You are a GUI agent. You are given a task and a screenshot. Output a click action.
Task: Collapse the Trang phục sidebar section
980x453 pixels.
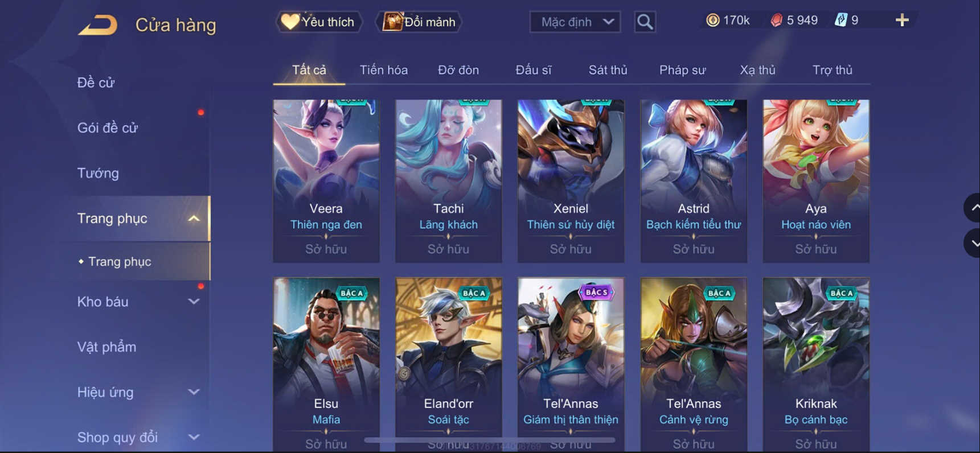pyautogui.click(x=194, y=219)
